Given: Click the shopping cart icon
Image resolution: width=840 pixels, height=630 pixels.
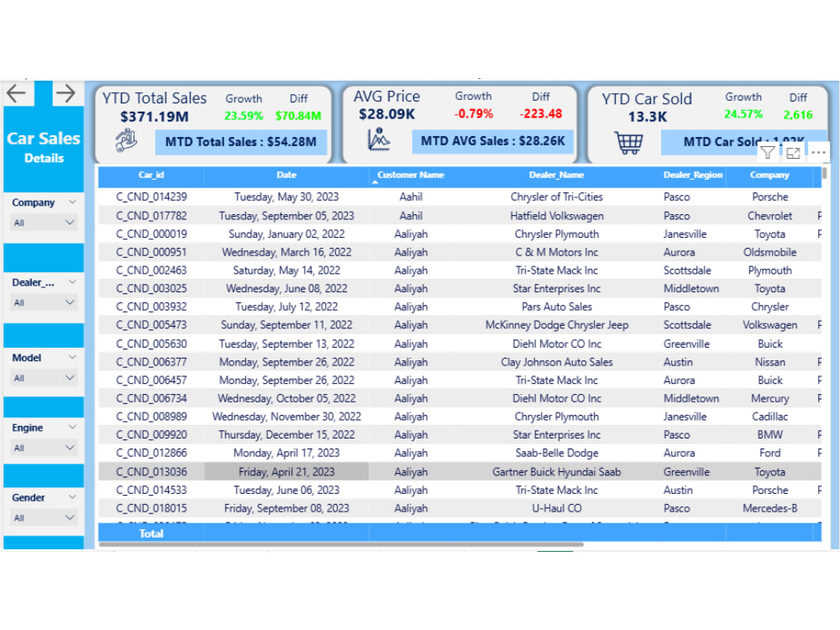Looking at the screenshot, I should [x=628, y=143].
